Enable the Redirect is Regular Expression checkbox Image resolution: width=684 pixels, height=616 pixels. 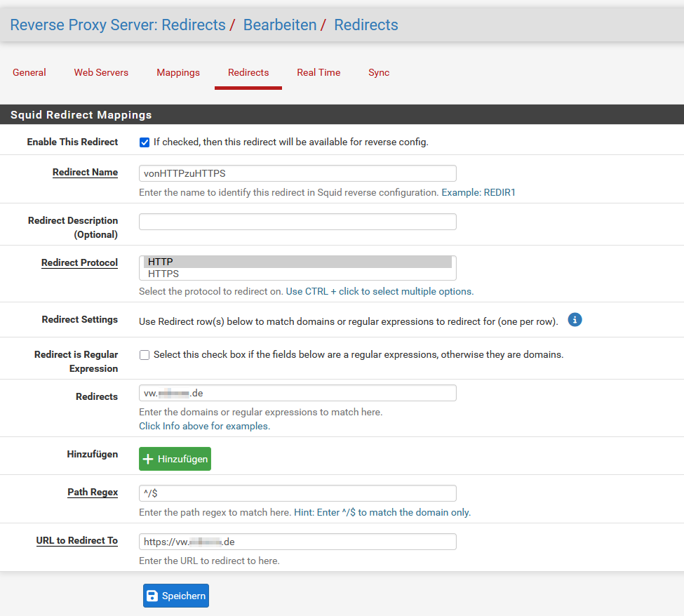pyautogui.click(x=145, y=355)
